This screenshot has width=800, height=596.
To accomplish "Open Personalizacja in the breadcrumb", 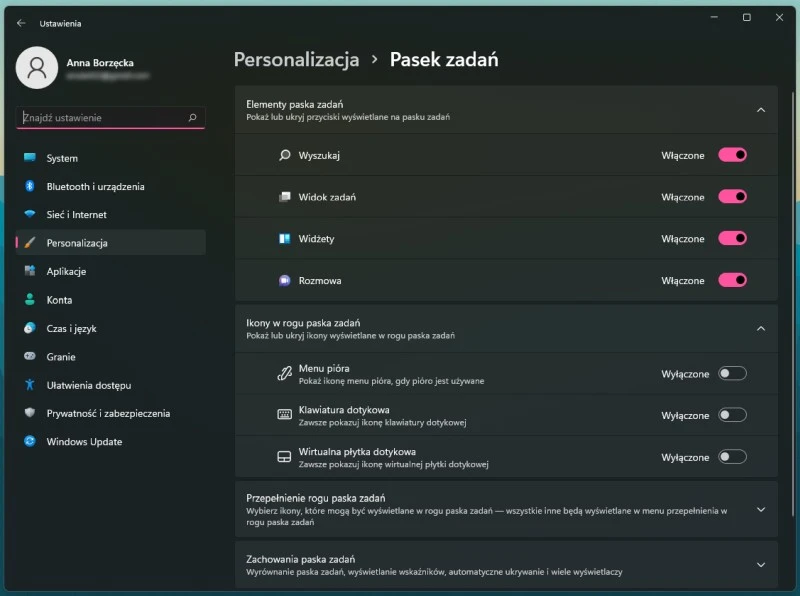I will [x=296, y=60].
